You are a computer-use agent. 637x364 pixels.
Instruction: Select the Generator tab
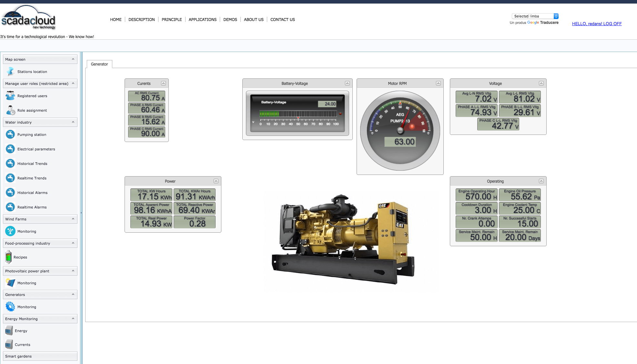pos(100,64)
